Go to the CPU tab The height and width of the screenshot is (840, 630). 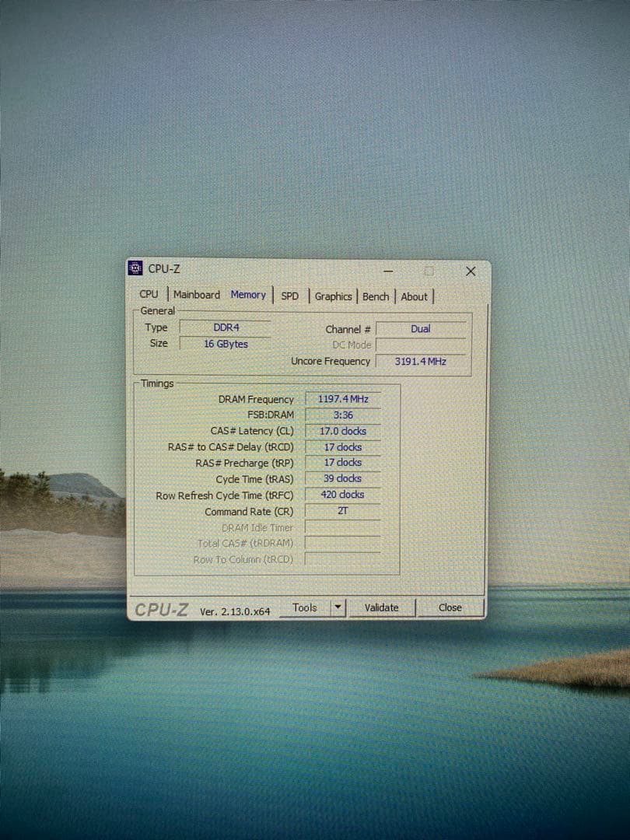(149, 294)
